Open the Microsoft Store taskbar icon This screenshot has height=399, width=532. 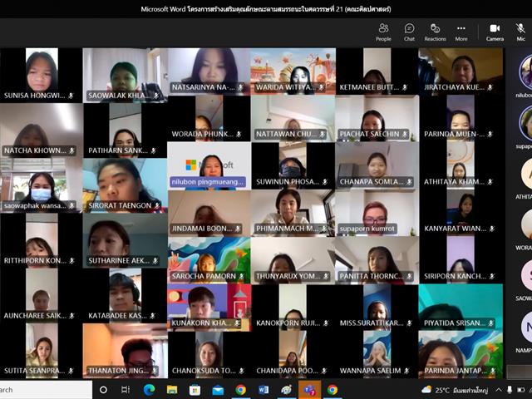pyautogui.click(x=195, y=390)
